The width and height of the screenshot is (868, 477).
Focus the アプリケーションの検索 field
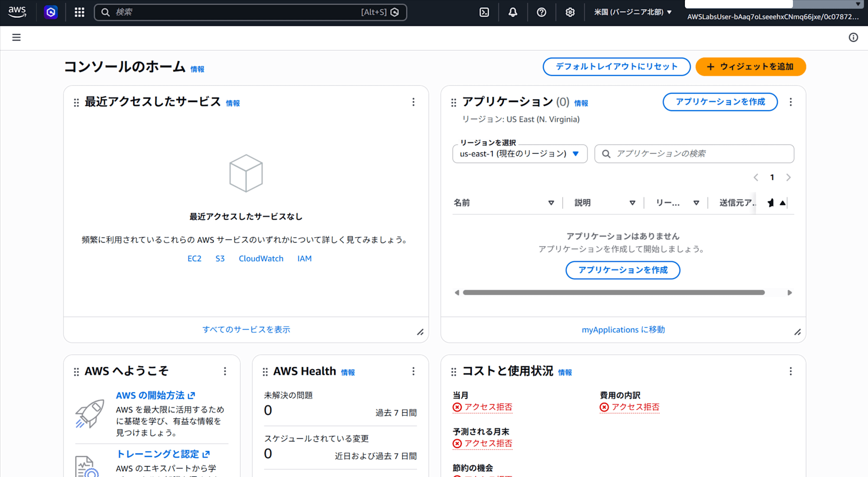[694, 154]
